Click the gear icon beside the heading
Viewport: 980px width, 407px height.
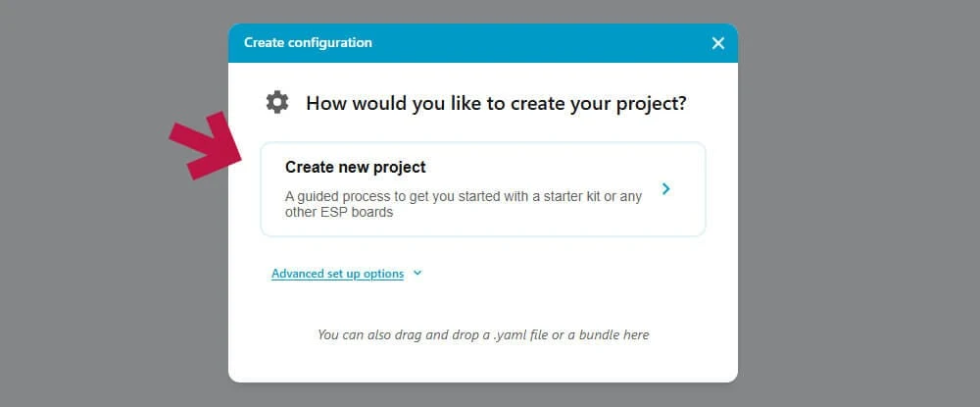[277, 102]
